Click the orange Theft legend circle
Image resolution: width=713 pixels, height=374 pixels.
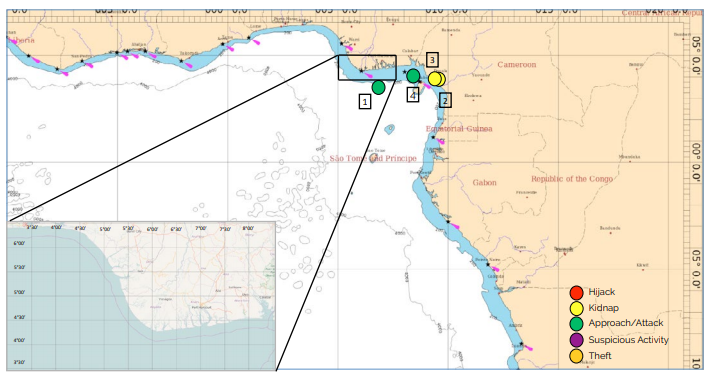(576, 356)
